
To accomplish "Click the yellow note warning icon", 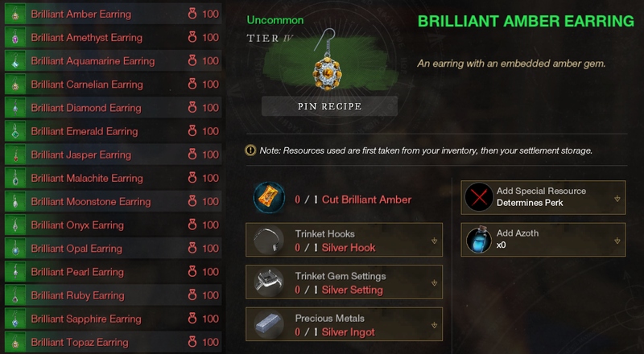I will 250,150.
